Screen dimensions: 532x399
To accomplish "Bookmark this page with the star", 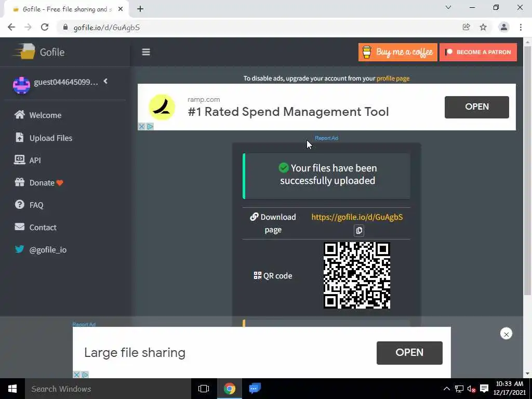I will (x=483, y=27).
